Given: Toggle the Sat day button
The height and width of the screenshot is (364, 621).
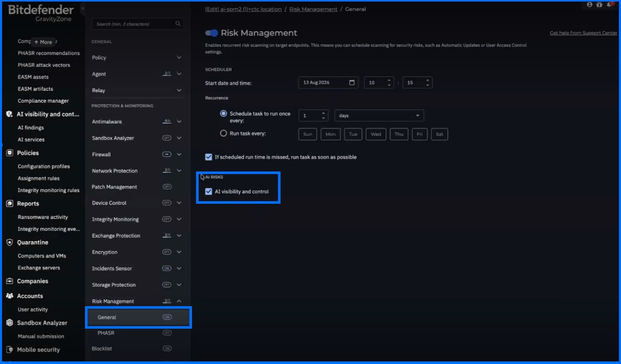Looking at the screenshot, I should tap(439, 134).
